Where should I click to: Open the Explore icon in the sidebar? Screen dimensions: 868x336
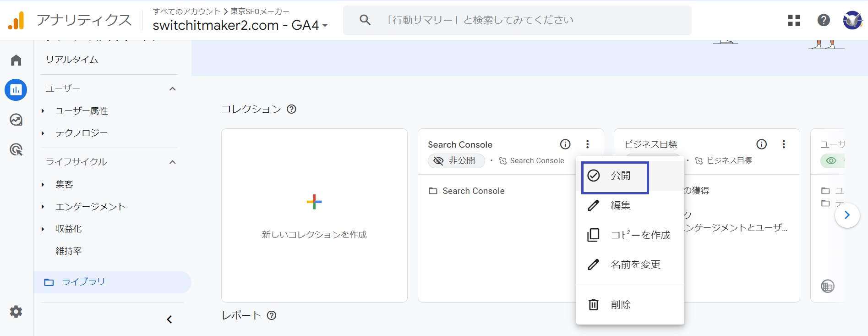[x=16, y=120]
